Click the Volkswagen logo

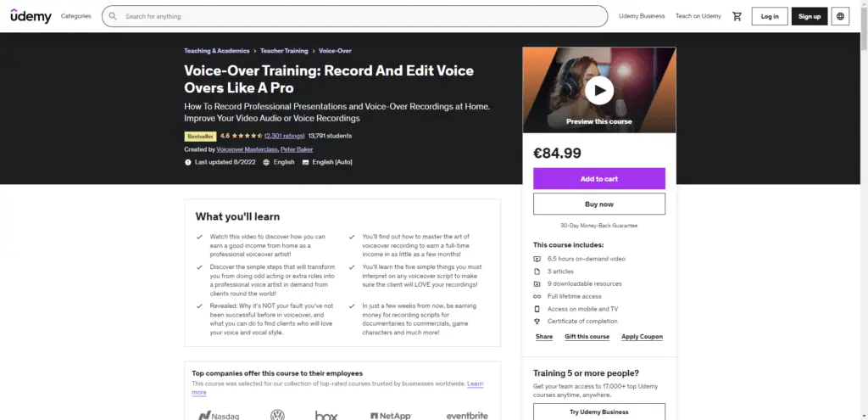[x=277, y=415]
